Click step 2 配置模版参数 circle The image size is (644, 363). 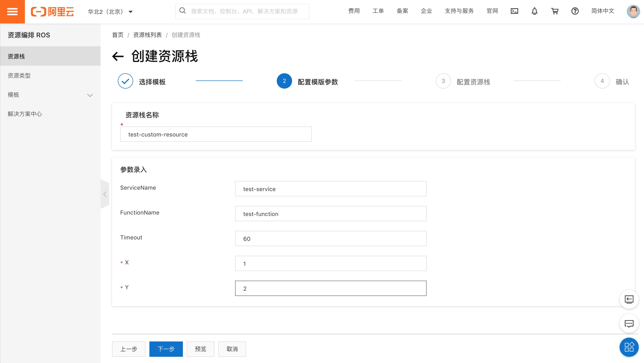tap(284, 81)
